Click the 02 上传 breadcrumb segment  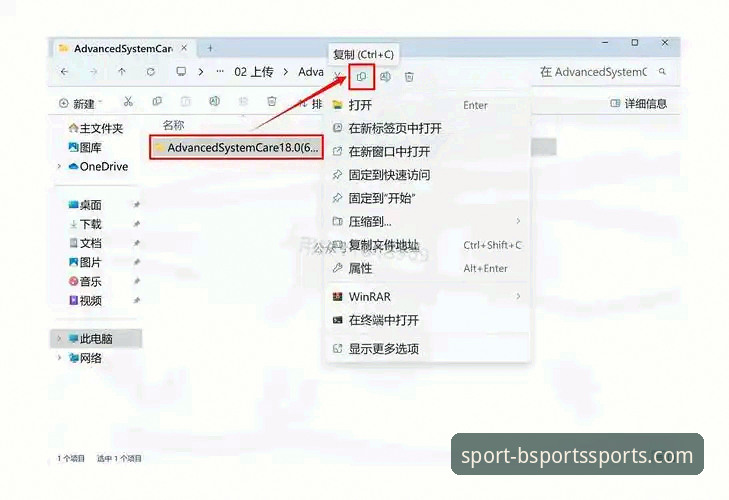[254, 72]
